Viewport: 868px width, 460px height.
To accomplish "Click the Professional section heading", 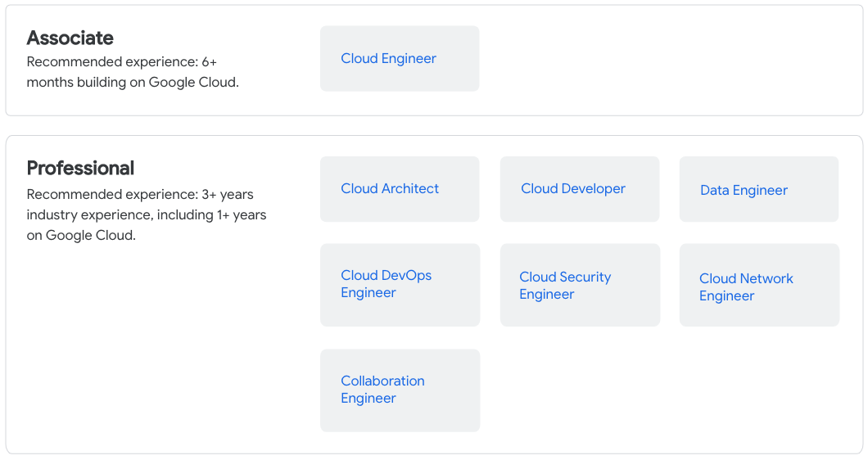I will 80,168.
